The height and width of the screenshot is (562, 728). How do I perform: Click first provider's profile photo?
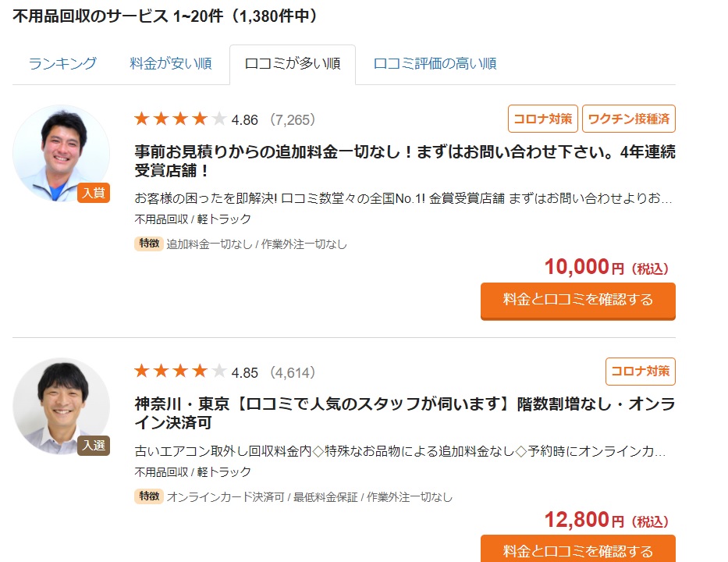[x=62, y=153]
